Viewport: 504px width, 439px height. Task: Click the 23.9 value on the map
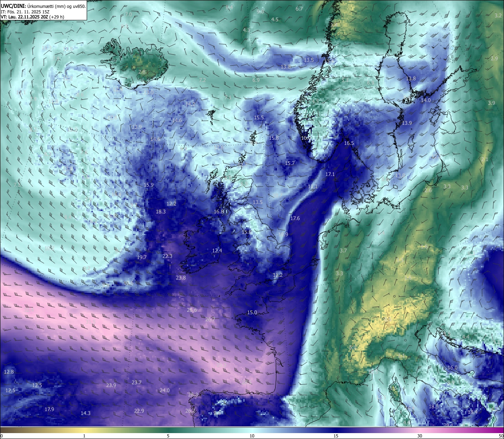pos(111,385)
